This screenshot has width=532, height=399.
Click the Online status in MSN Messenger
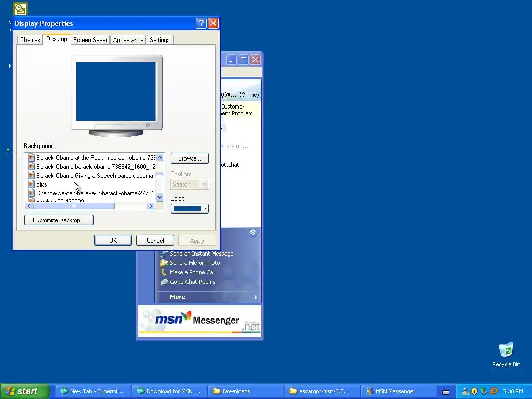[249, 95]
